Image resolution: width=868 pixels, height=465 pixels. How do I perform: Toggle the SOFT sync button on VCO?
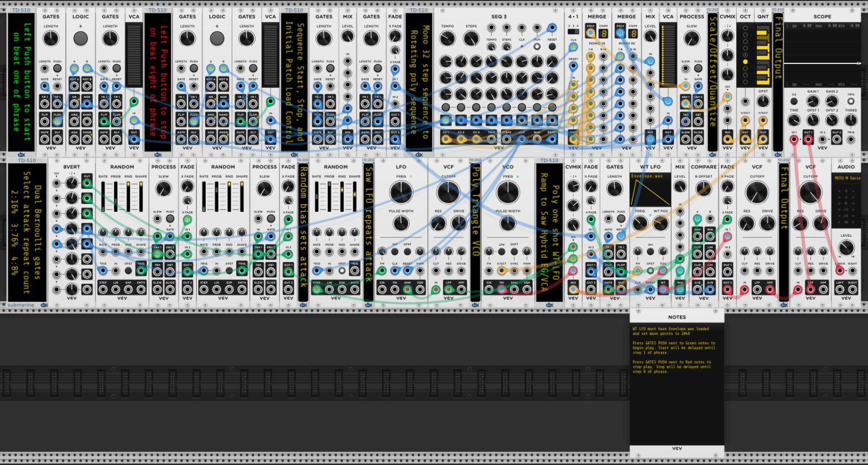coord(514,251)
